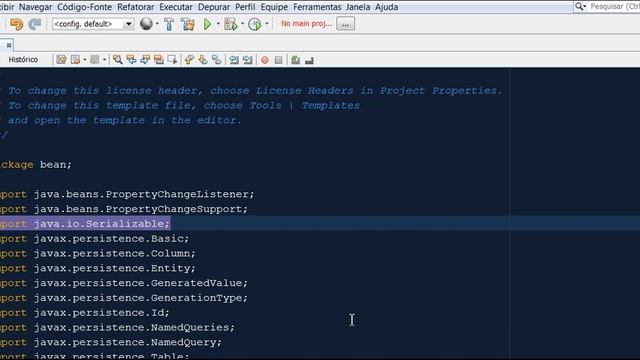
Task: Open the browser globe icon in toolbar
Action: [146, 24]
